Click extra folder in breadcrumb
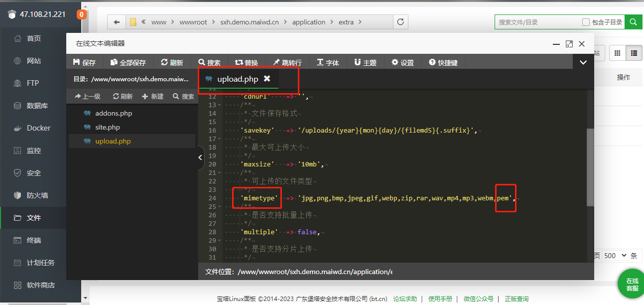Image resolution: width=644 pixels, height=305 pixels. click(x=346, y=22)
